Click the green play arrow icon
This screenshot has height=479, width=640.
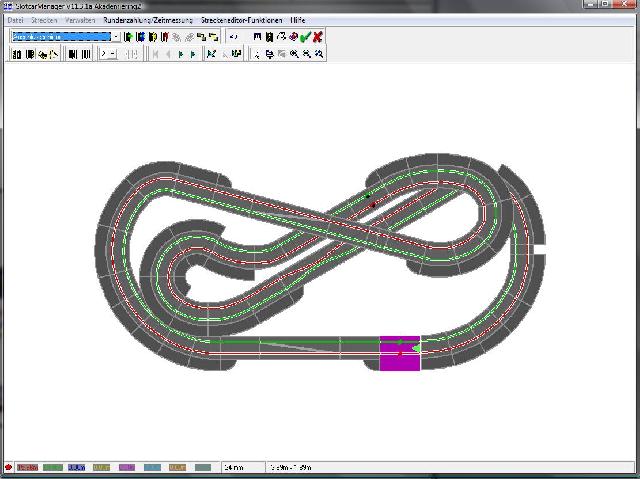[x=181, y=54]
